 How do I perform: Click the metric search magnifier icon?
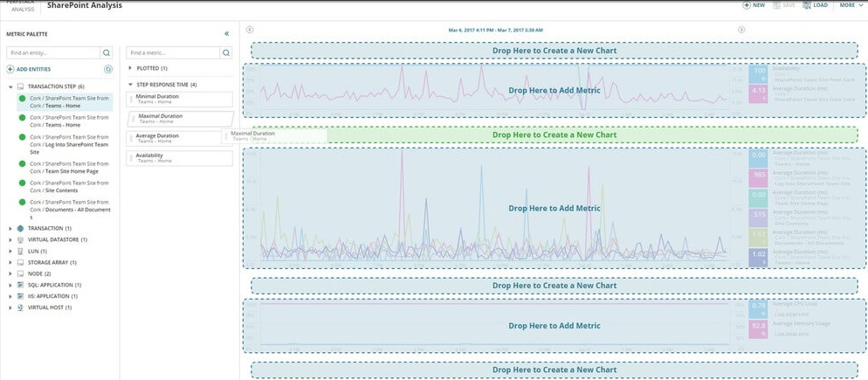point(226,52)
